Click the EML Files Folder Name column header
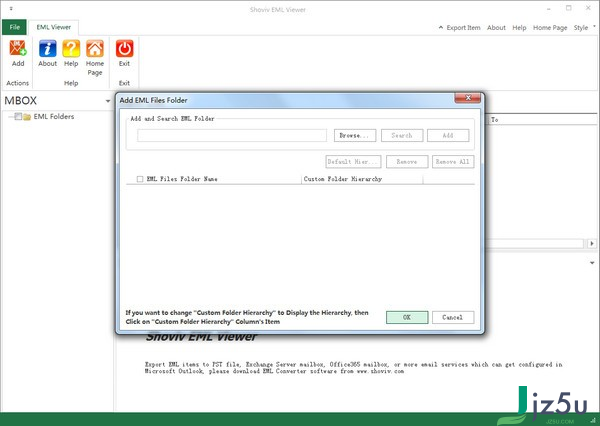Viewport: 600px width, 426px height. pos(214,179)
